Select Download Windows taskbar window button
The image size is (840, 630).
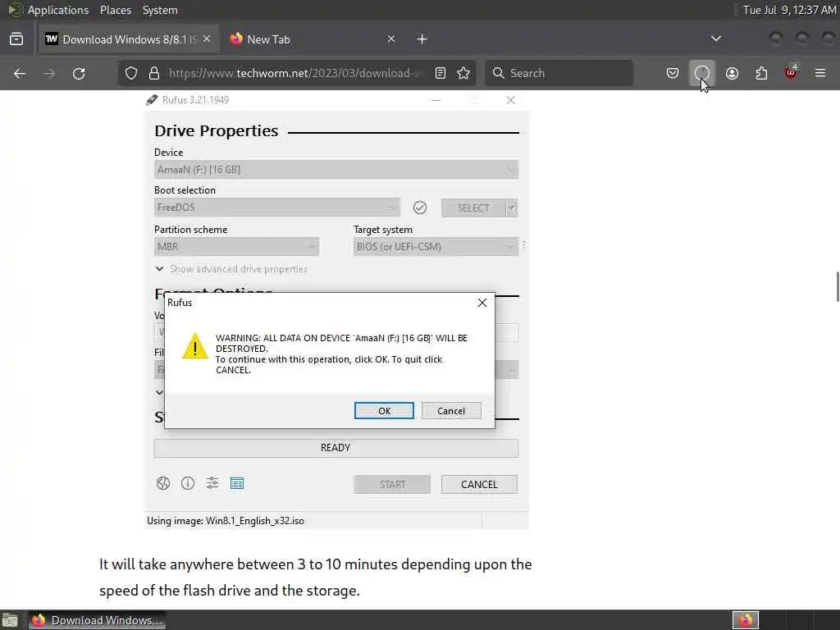click(97, 620)
